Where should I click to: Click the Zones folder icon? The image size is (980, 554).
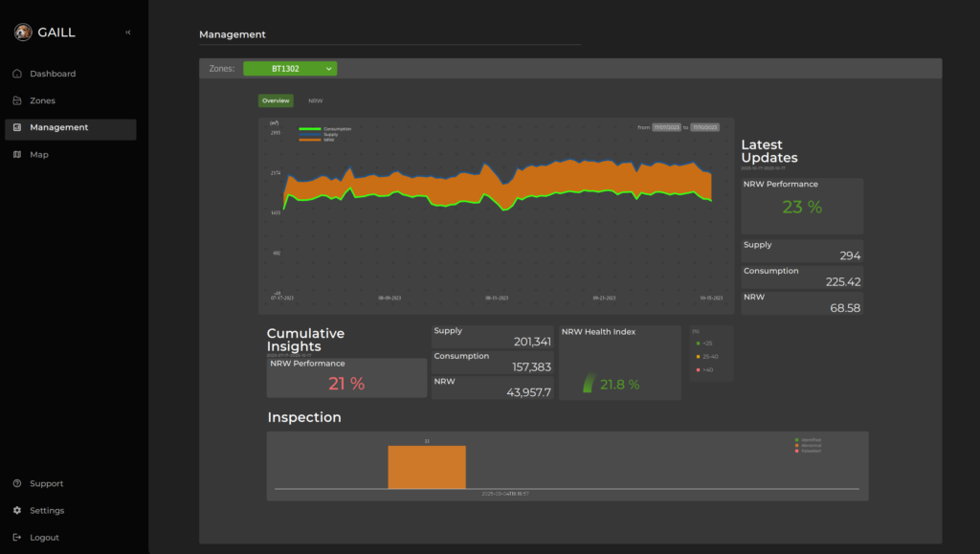(17, 100)
